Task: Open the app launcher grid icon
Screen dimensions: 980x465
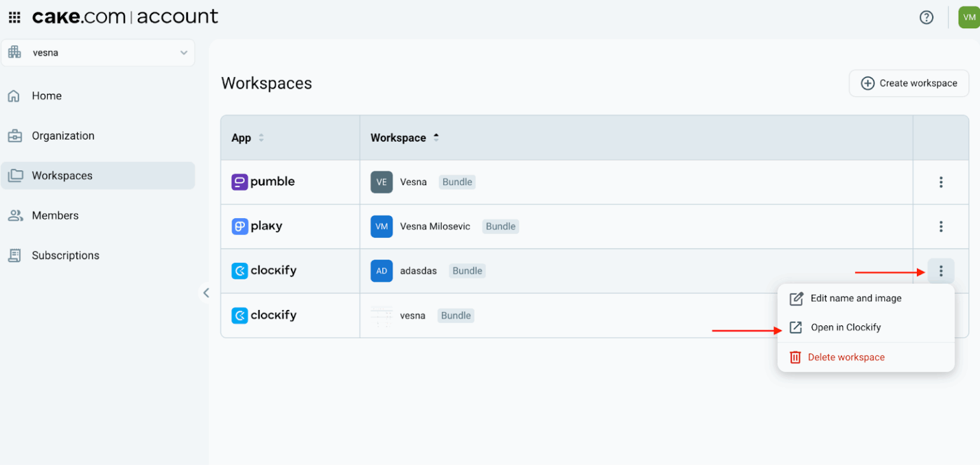Action: [15, 17]
